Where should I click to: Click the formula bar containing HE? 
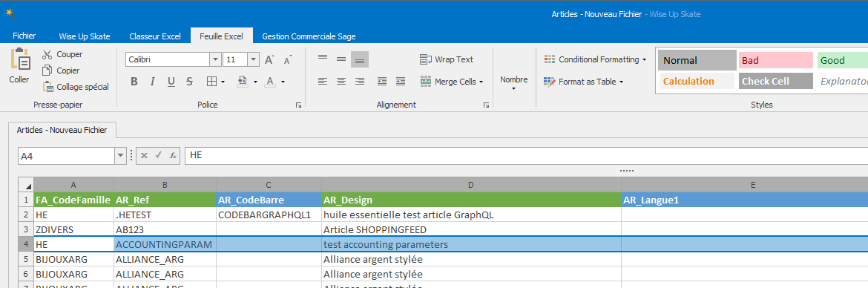(526, 156)
